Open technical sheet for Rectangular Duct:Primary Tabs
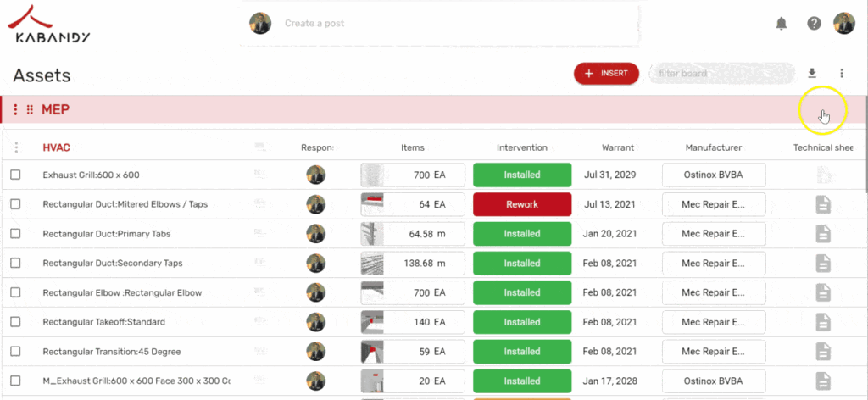The image size is (868, 400). 822,234
